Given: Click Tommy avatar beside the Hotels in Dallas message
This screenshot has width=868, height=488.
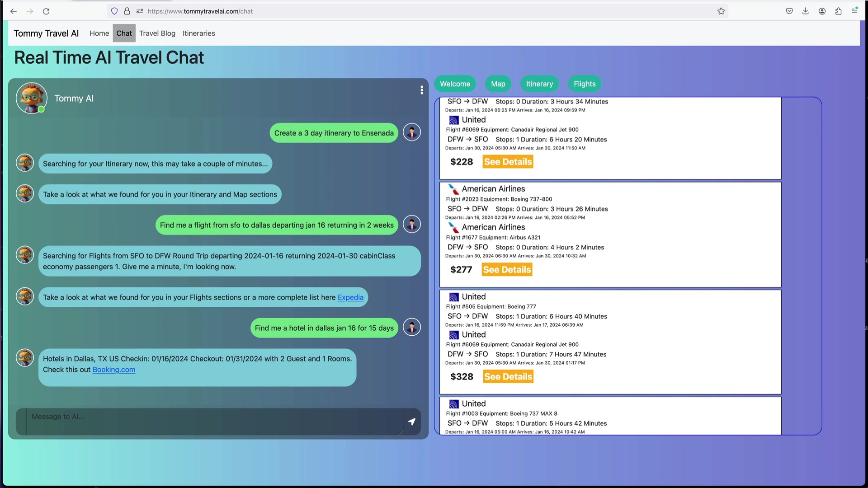Looking at the screenshot, I should coord(25,358).
